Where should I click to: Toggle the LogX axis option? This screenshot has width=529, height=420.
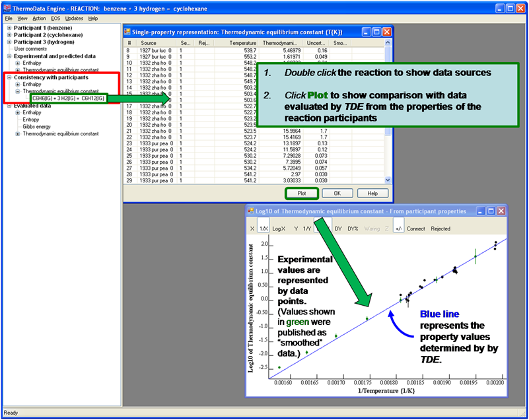(279, 228)
